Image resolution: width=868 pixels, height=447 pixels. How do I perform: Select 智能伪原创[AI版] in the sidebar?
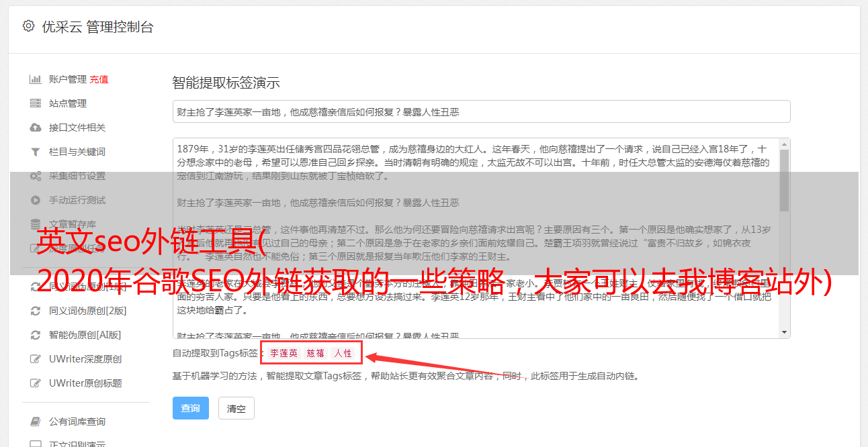(x=85, y=335)
